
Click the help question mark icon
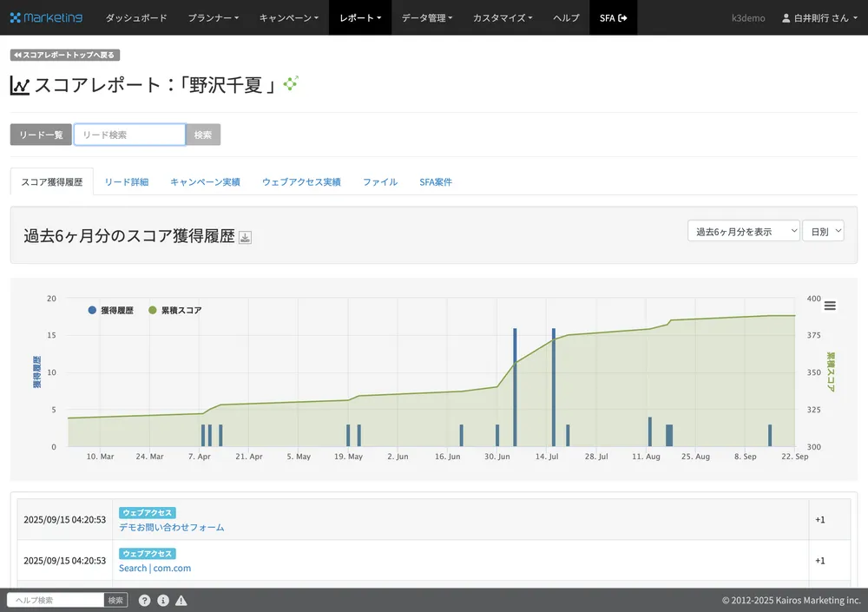(x=144, y=600)
